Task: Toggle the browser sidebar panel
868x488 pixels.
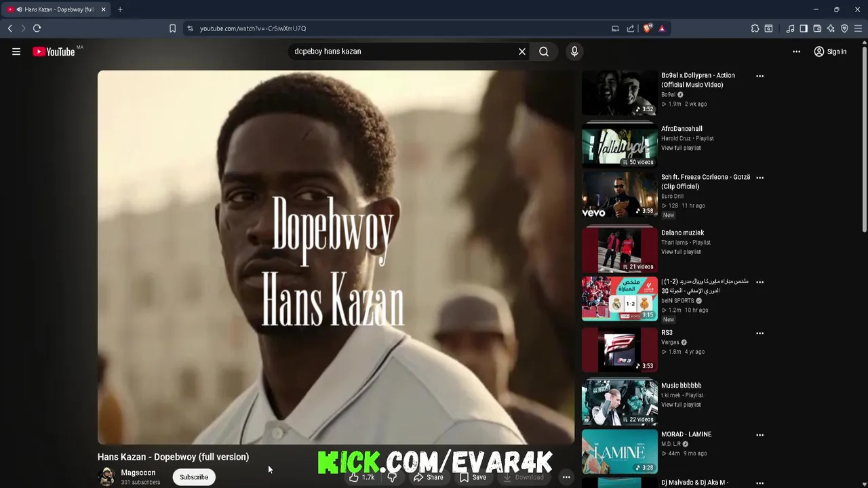Action: [804, 28]
